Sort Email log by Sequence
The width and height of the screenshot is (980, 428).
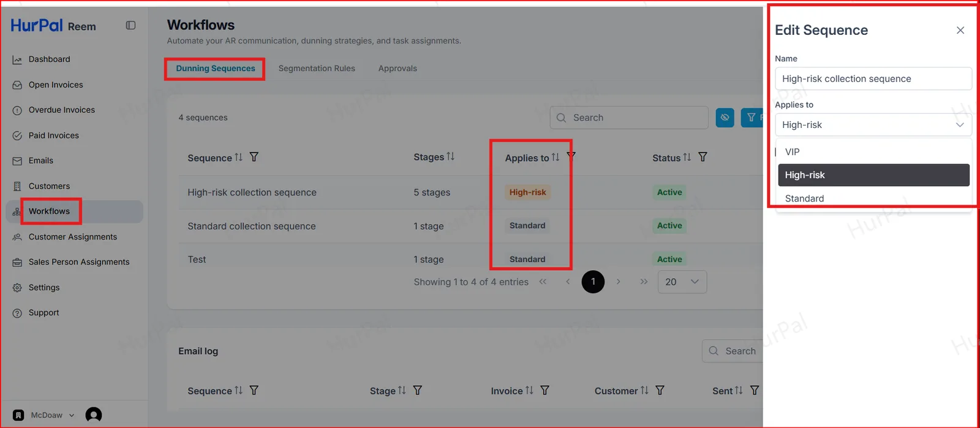[239, 391]
